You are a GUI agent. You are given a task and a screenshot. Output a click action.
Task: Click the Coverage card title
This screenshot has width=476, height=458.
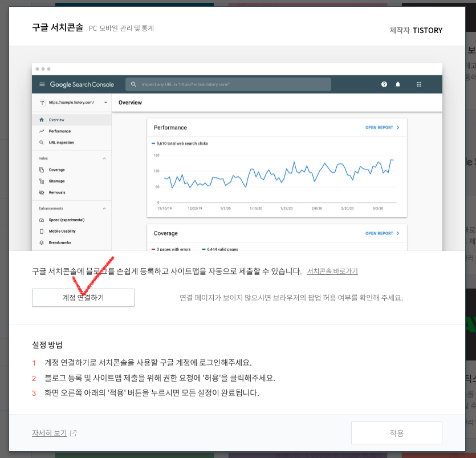pos(166,233)
